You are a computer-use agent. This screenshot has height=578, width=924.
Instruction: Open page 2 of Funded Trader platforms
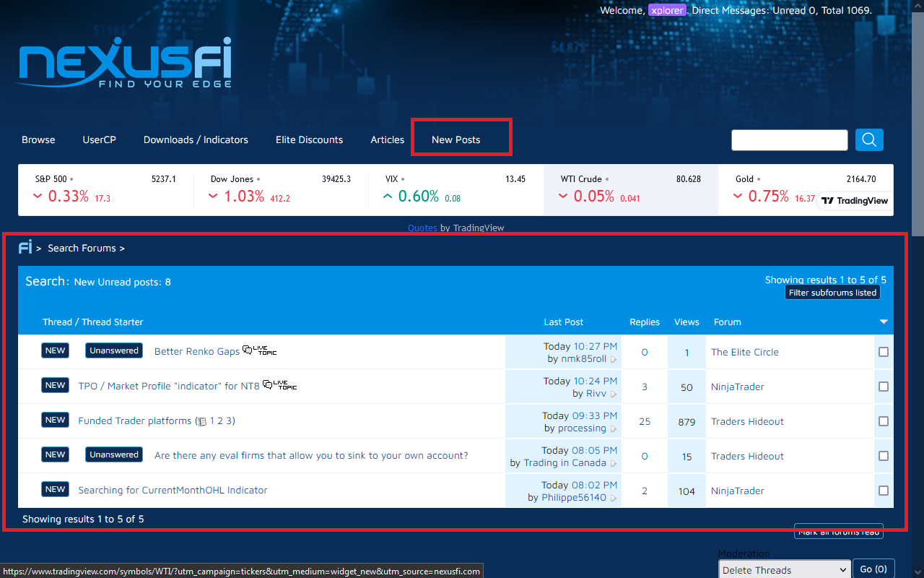[220, 420]
